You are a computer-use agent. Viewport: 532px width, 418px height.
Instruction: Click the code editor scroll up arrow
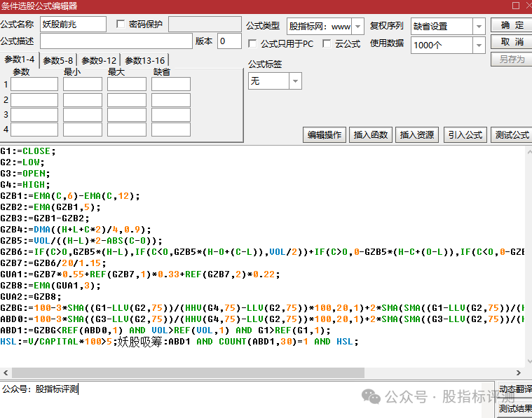(529, 151)
